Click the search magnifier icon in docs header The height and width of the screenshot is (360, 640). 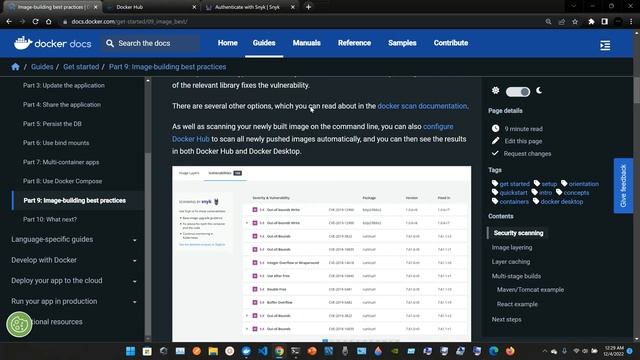click(110, 43)
